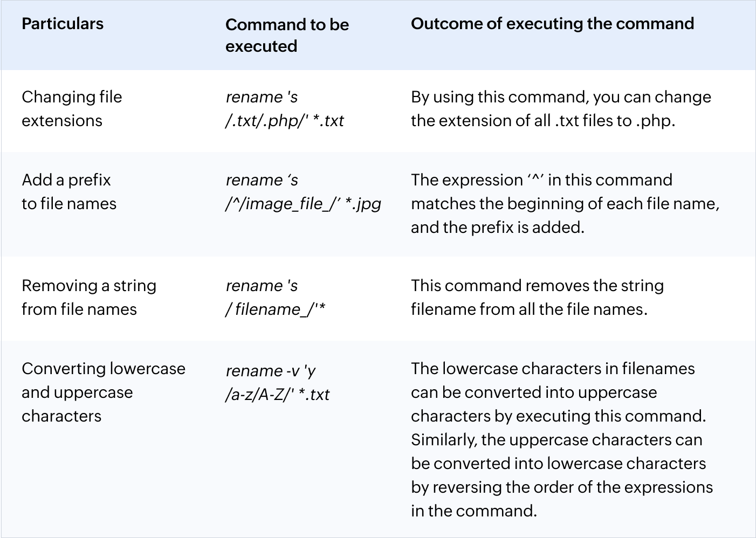This screenshot has width=756, height=538.
Task: Click the text 'and the prefix is added.'
Action: click(497, 227)
